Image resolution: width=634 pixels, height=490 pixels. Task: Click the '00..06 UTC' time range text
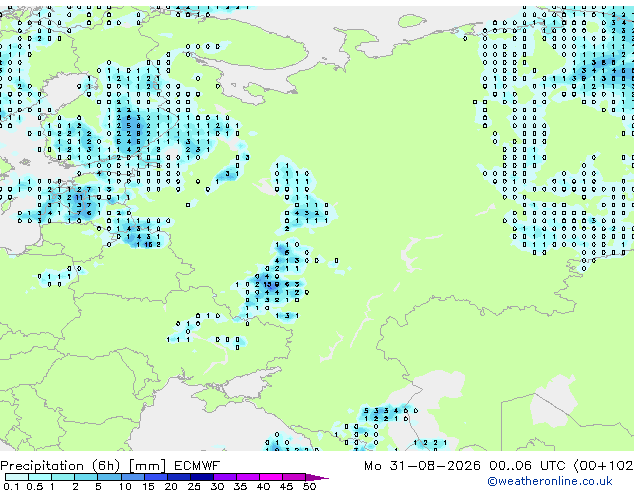527,466
